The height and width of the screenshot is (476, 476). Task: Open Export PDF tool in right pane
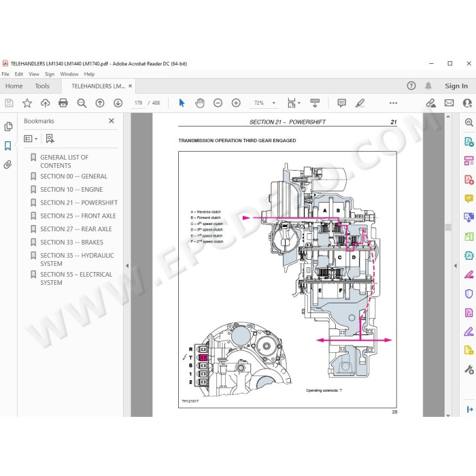point(469,141)
